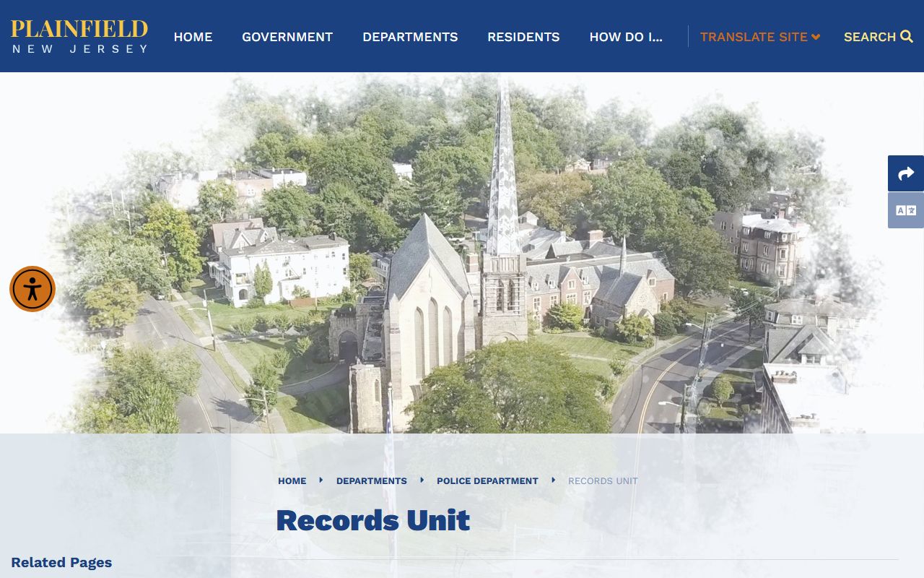
Task: Click the church aerial banner image
Action: tap(462, 253)
